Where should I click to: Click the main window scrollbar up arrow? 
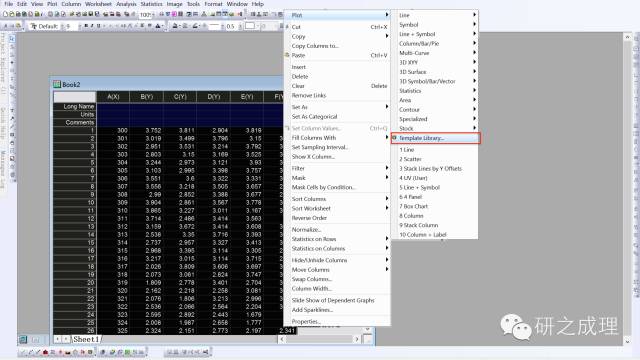(627, 37)
